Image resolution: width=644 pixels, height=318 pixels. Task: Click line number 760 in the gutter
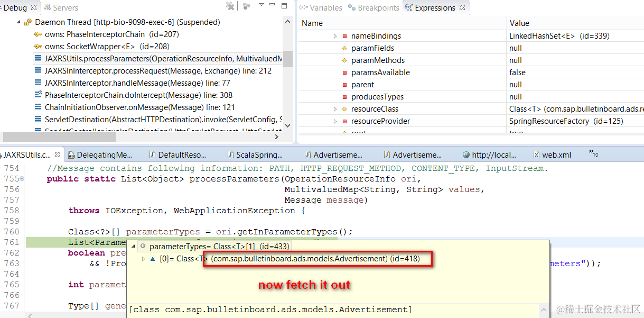point(12,232)
